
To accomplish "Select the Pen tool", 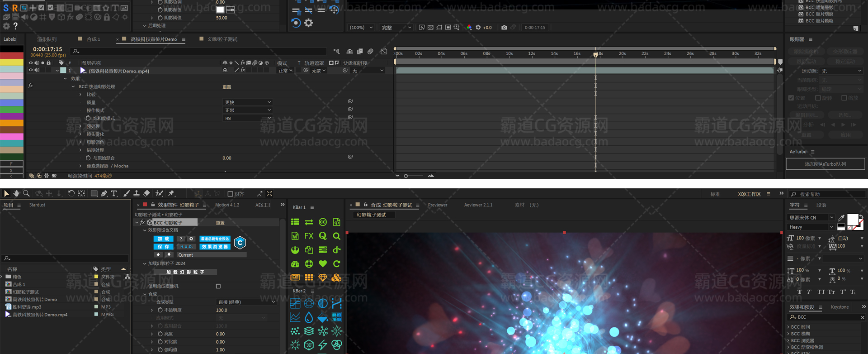I will (104, 194).
